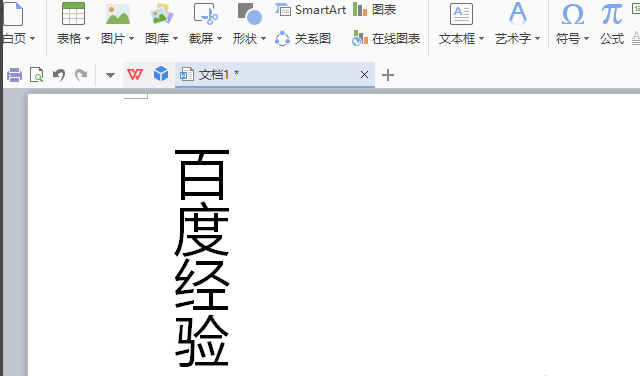Open the 在线图表 online chart tool

[x=386, y=39]
